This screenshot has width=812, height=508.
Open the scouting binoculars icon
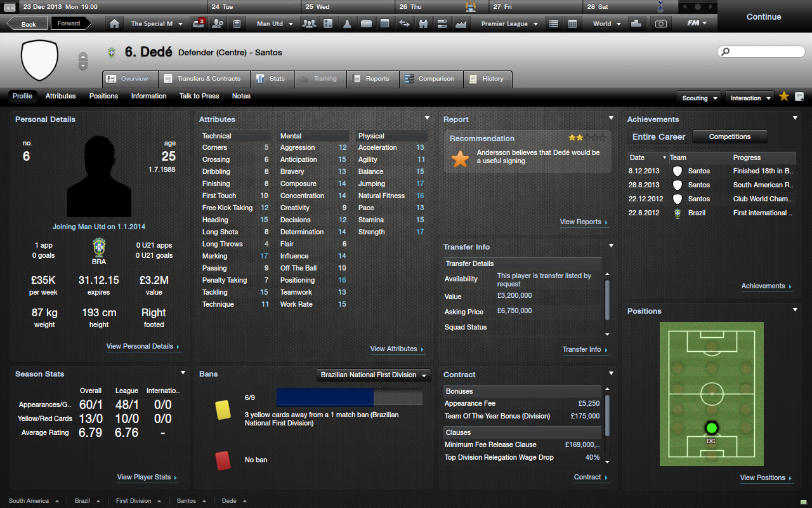(x=423, y=24)
